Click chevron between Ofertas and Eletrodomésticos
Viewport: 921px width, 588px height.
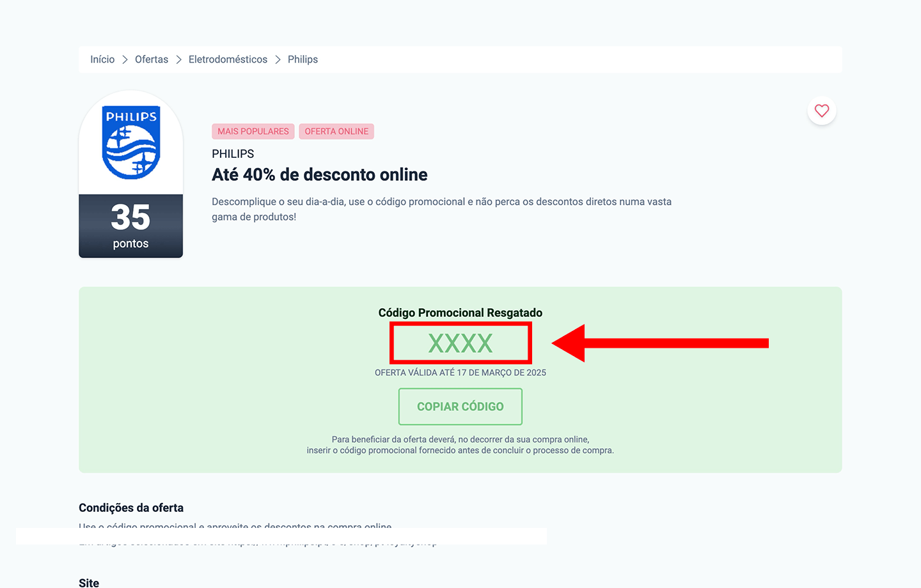coord(178,59)
